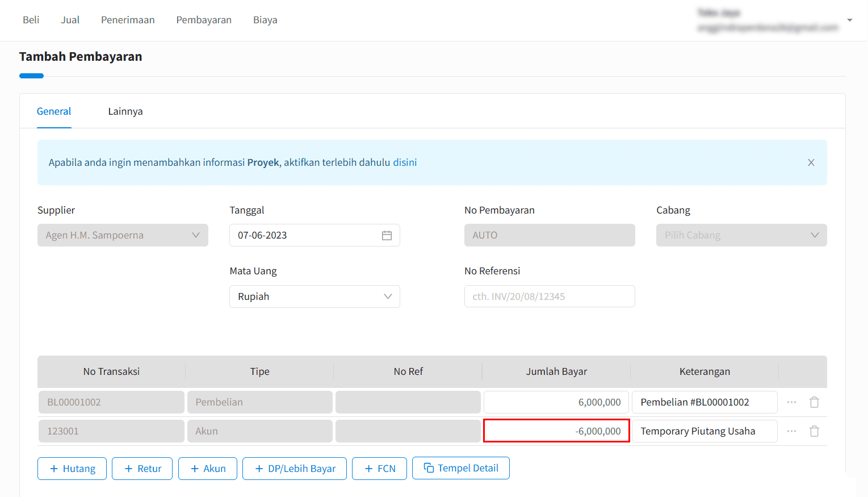868x497 pixels.
Task: Add a Retur line
Action: (x=142, y=469)
